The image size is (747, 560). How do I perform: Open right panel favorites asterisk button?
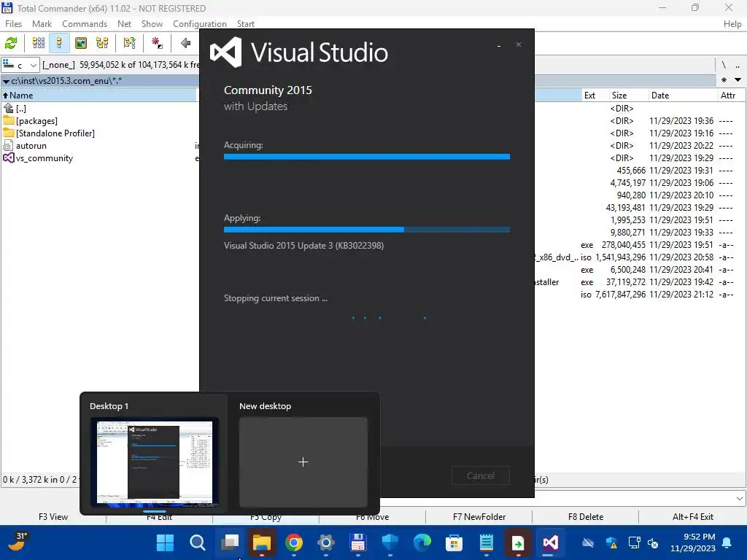pos(724,80)
